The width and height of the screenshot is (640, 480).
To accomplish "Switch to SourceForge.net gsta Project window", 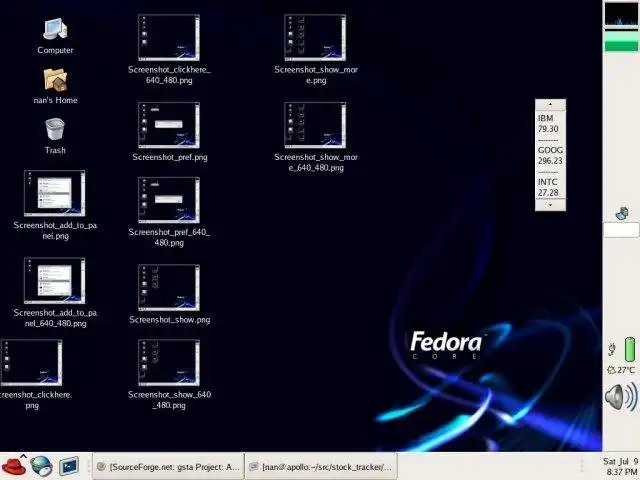I will point(168,466).
